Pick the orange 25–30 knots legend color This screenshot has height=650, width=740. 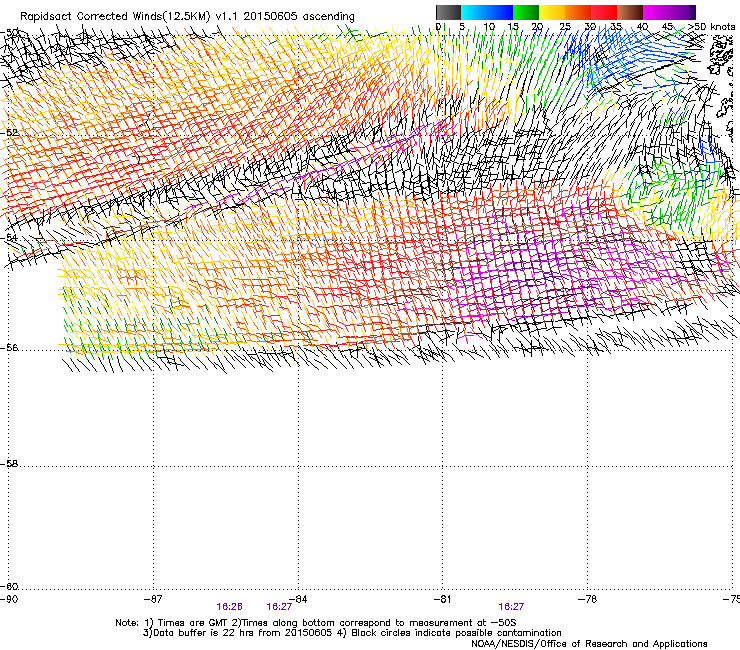click(578, 12)
